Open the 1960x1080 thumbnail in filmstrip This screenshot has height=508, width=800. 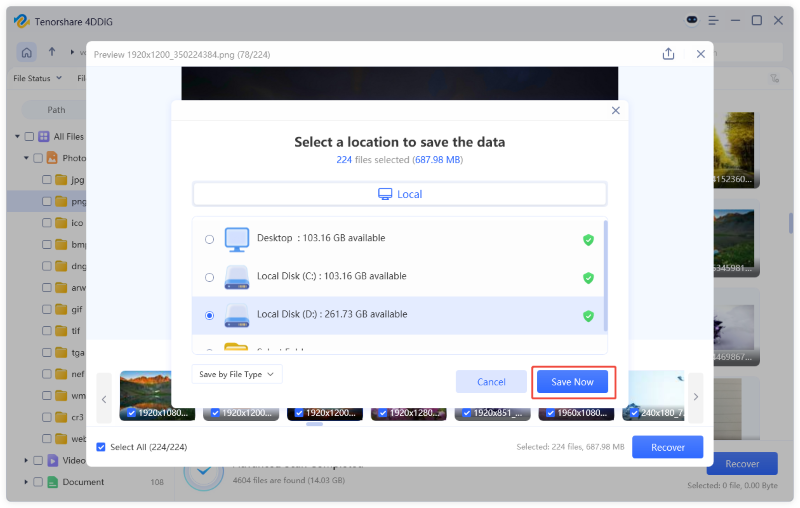tap(576, 413)
